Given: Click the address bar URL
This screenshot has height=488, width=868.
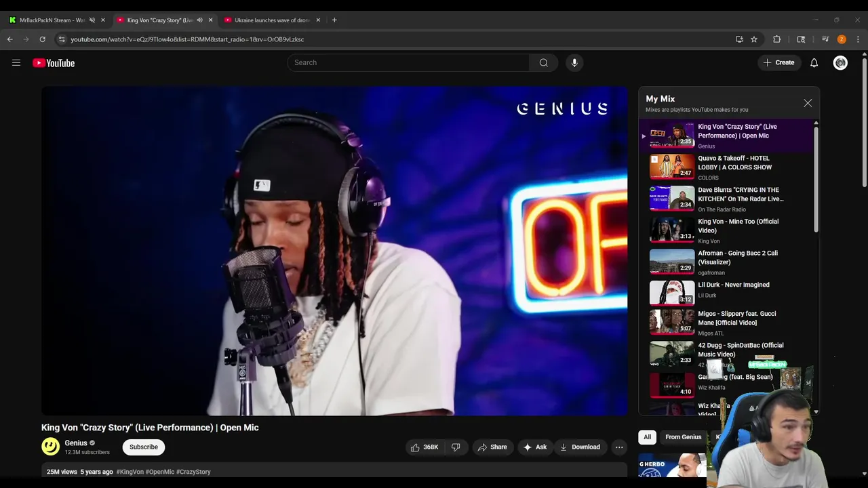Looking at the screenshot, I should 187,39.
